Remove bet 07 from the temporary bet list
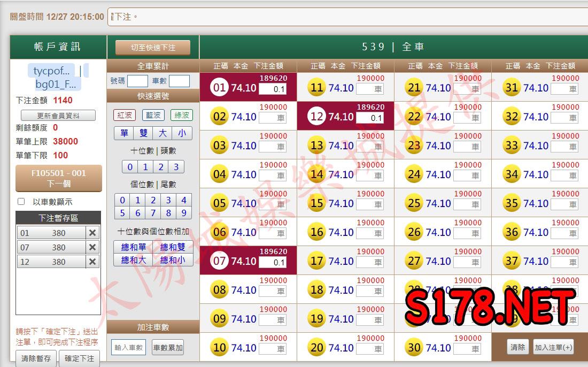The width and height of the screenshot is (588, 367). click(92, 247)
